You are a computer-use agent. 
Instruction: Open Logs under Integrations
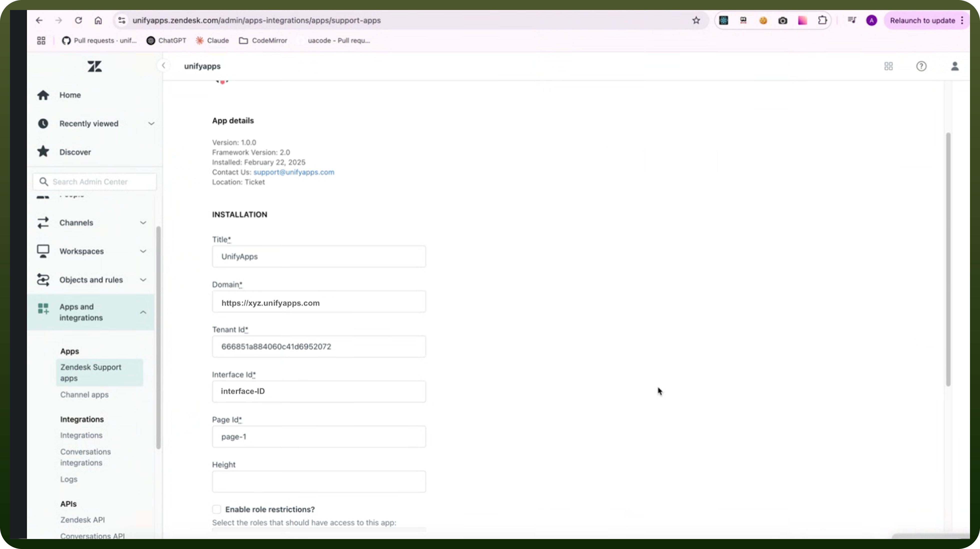[x=68, y=479]
